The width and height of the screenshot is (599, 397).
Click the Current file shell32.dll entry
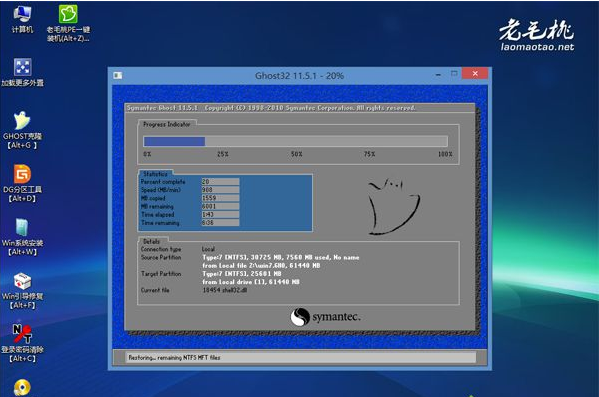[225, 290]
